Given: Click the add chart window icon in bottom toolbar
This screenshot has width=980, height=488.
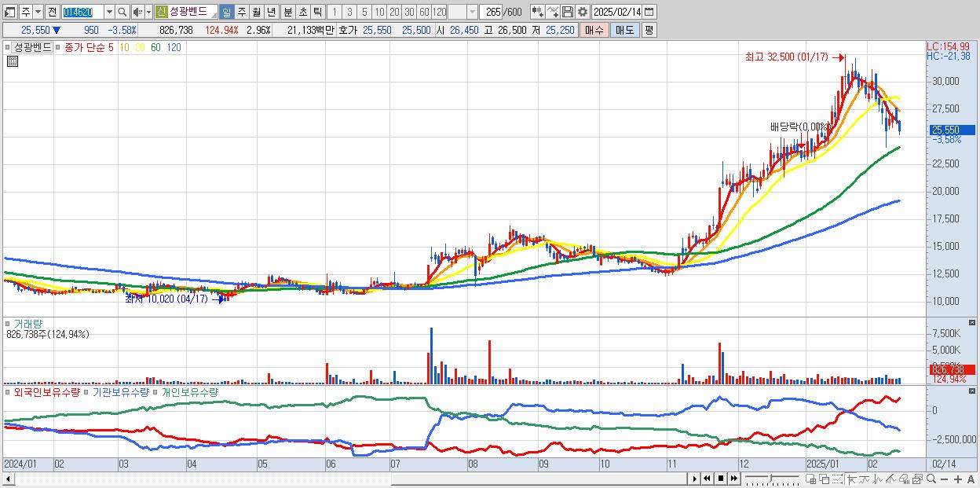Looking at the screenshot, I should coord(810,479).
